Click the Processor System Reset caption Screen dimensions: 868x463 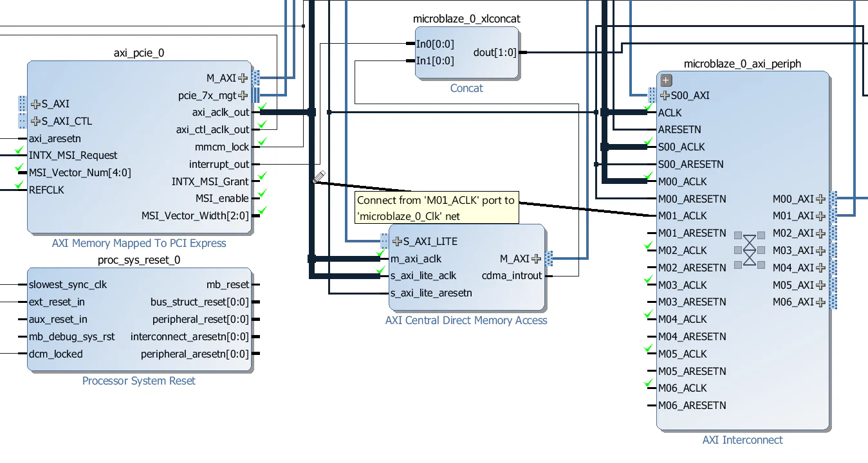(139, 381)
